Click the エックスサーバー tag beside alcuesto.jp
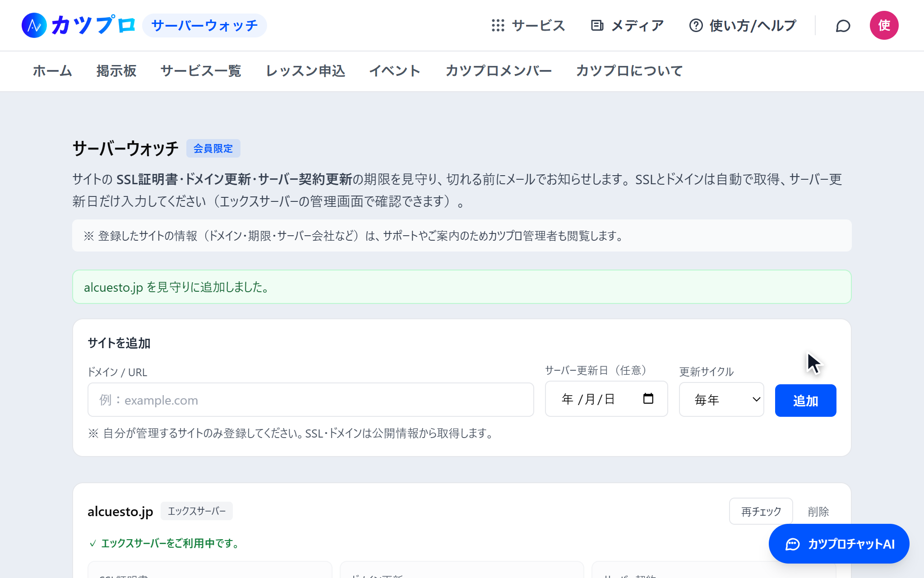 pos(197,511)
